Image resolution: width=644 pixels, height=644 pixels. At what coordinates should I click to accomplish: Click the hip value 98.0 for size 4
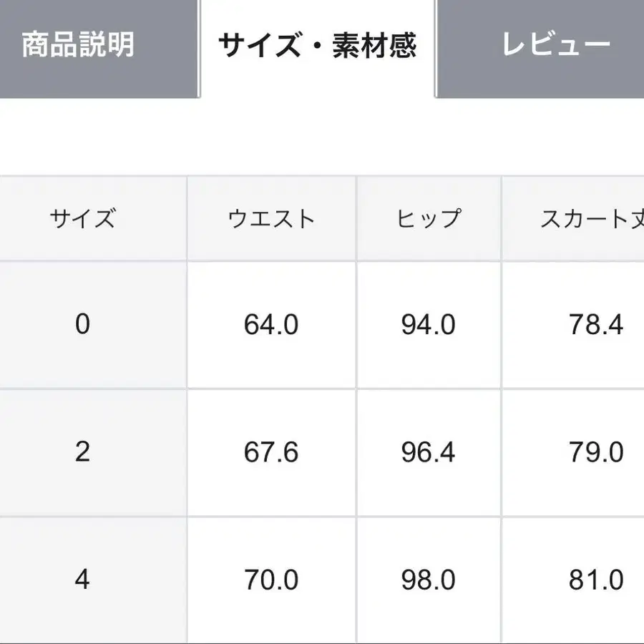[428, 581]
